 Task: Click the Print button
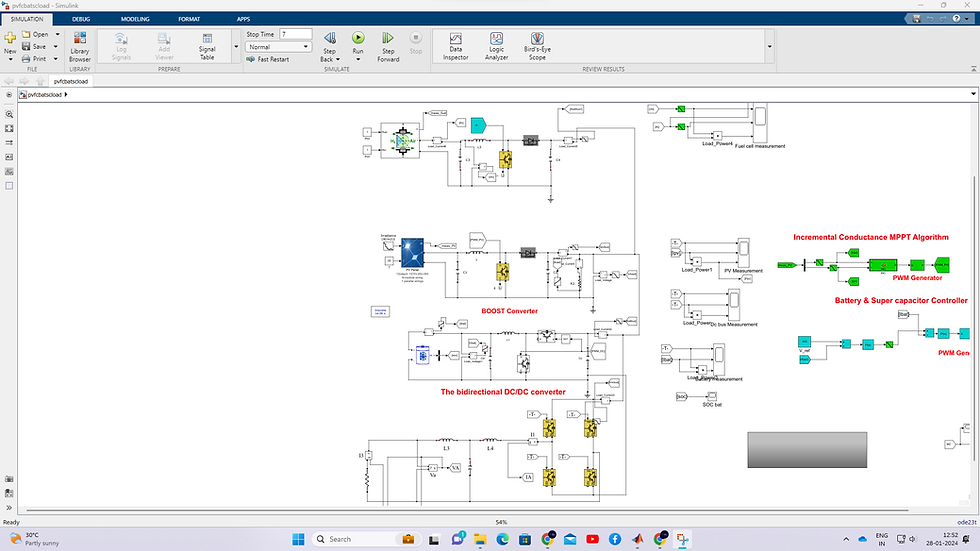coord(34,58)
